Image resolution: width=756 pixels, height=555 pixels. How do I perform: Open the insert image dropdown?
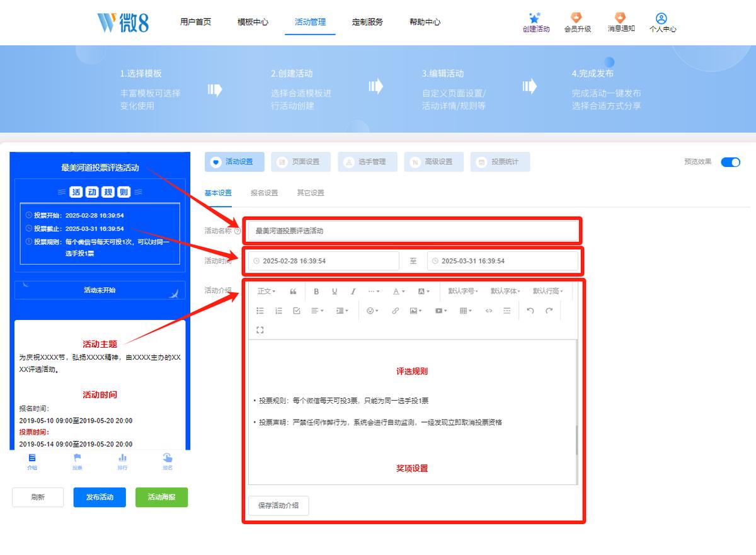416,311
